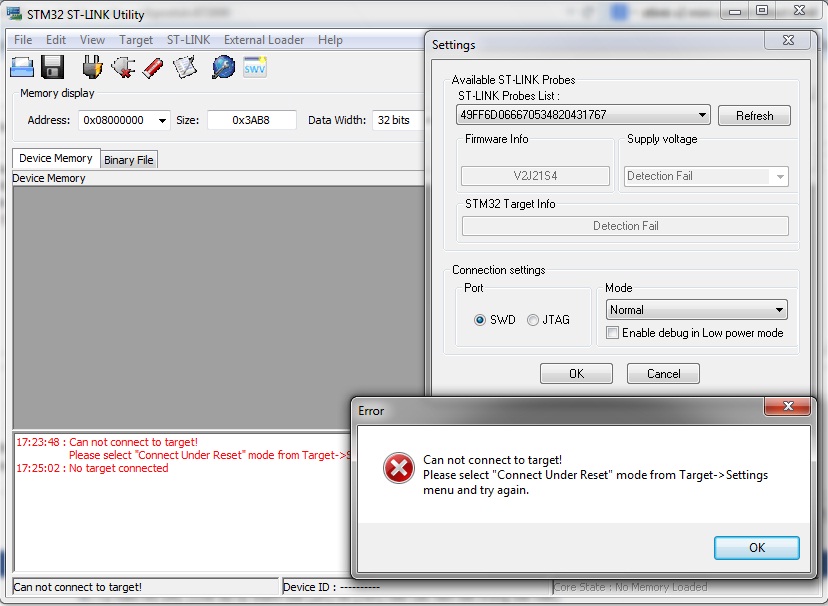Image resolution: width=828 pixels, height=606 pixels.
Task: Select the SWD port radio button
Action: pos(479,320)
